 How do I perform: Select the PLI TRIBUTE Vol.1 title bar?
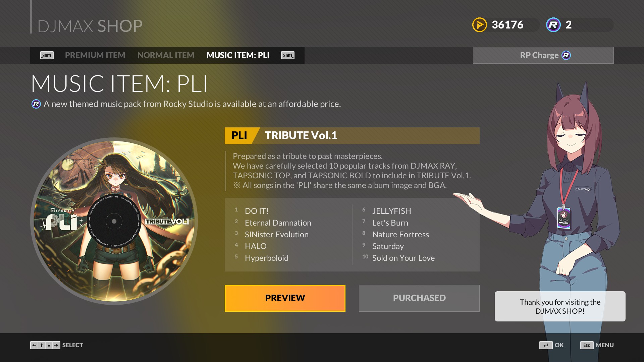click(x=352, y=136)
